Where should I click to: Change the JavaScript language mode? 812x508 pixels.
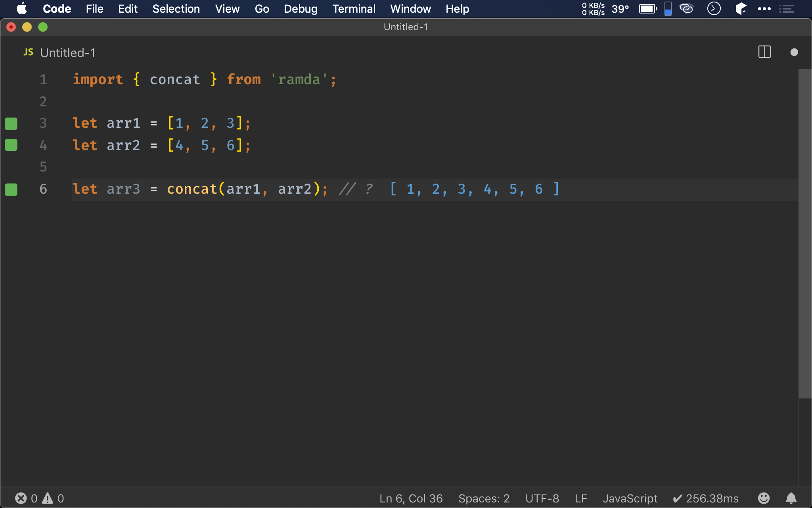pos(630,498)
